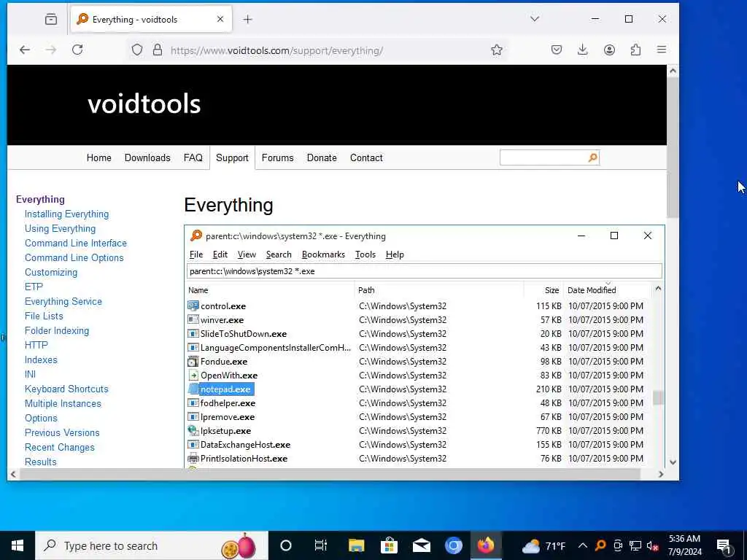The image size is (747, 560).
Task: Click the horizontal scrollbar right arrow
Action: pyautogui.click(x=661, y=474)
